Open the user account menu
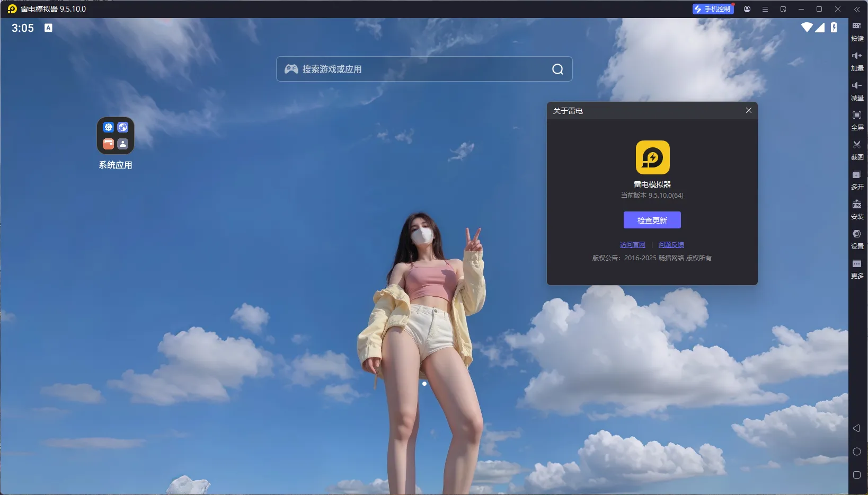 tap(747, 9)
